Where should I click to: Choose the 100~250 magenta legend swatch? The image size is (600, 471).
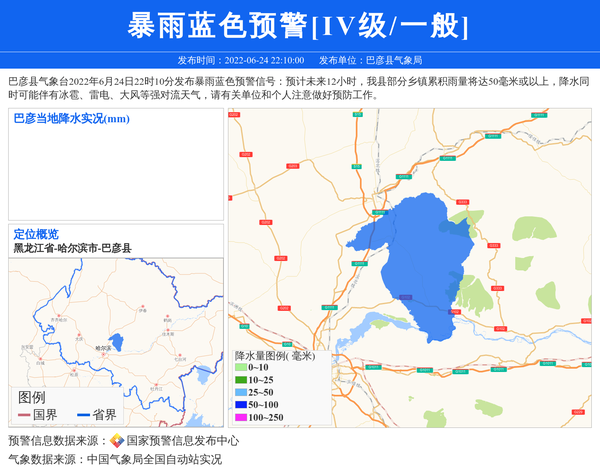(241, 417)
